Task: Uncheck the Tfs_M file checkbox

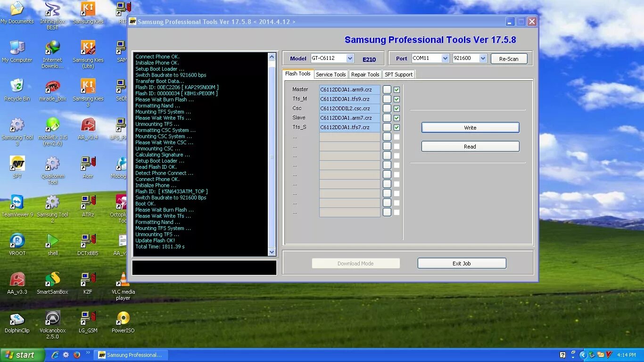Action: (396, 99)
